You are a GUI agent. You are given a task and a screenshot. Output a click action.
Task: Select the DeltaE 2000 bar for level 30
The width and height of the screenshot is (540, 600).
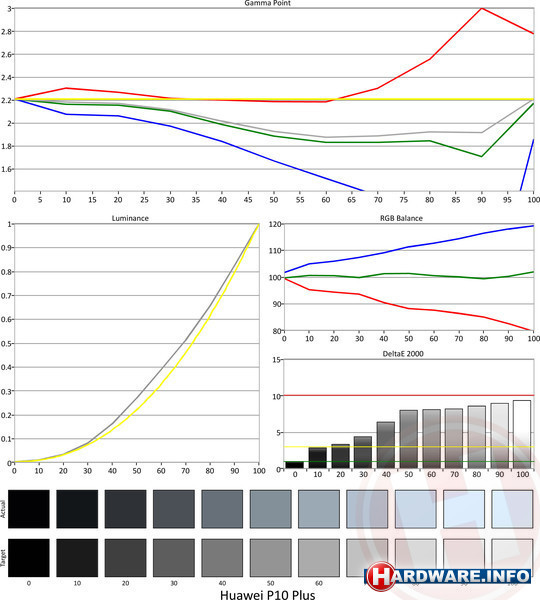coord(363,452)
